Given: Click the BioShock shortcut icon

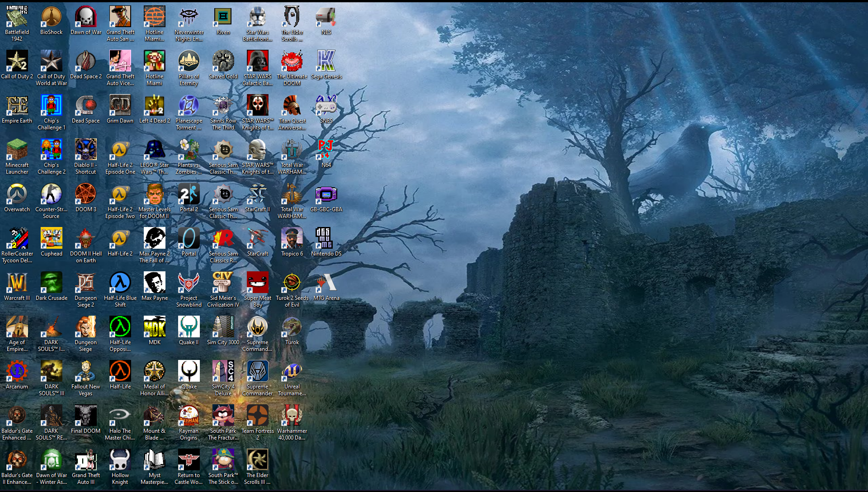Looking at the screenshot, I should 51,17.
